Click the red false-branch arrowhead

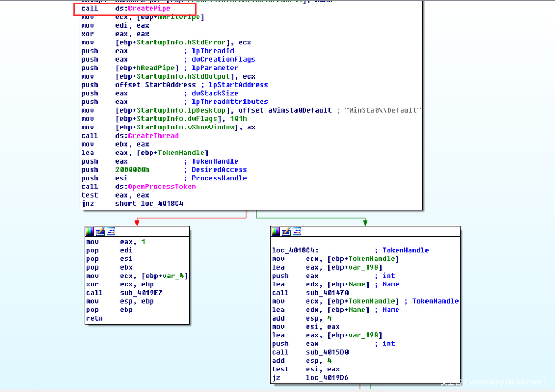(x=137, y=223)
